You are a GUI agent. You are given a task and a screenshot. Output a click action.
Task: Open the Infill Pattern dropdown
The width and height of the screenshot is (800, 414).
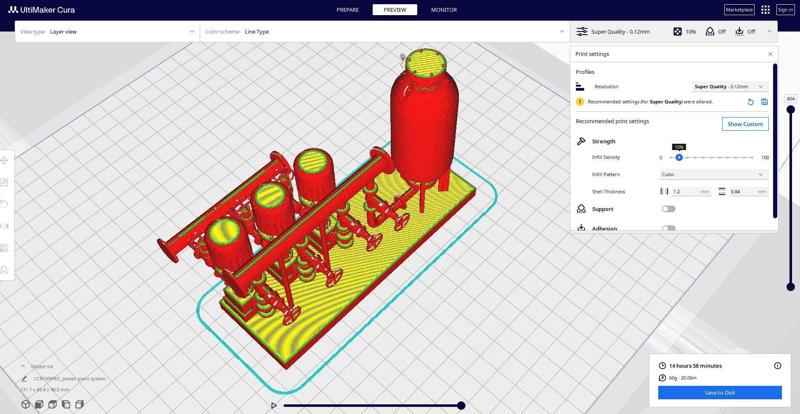coord(714,175)
